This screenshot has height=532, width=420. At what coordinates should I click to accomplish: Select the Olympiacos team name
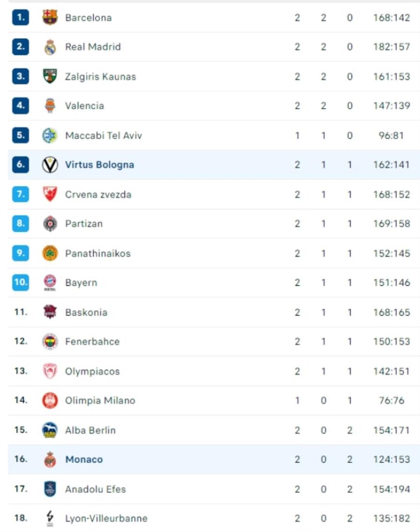click(92, 371)
